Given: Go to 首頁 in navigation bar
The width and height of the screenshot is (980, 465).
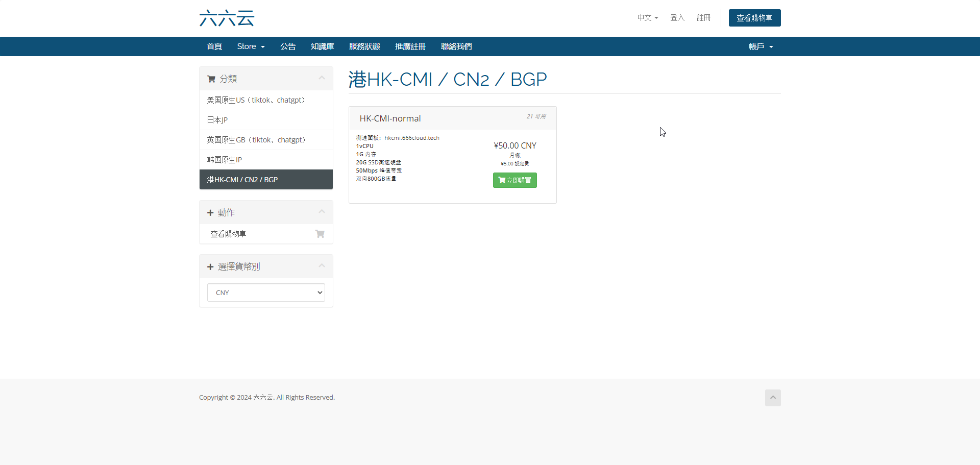Looking at the screenshot, I should point(214,46).
